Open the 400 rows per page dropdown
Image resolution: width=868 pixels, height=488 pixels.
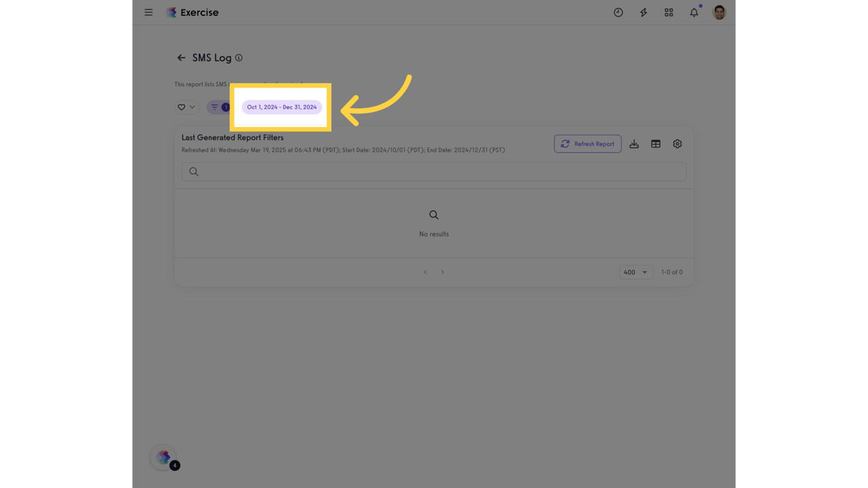[x=635, y=273]
